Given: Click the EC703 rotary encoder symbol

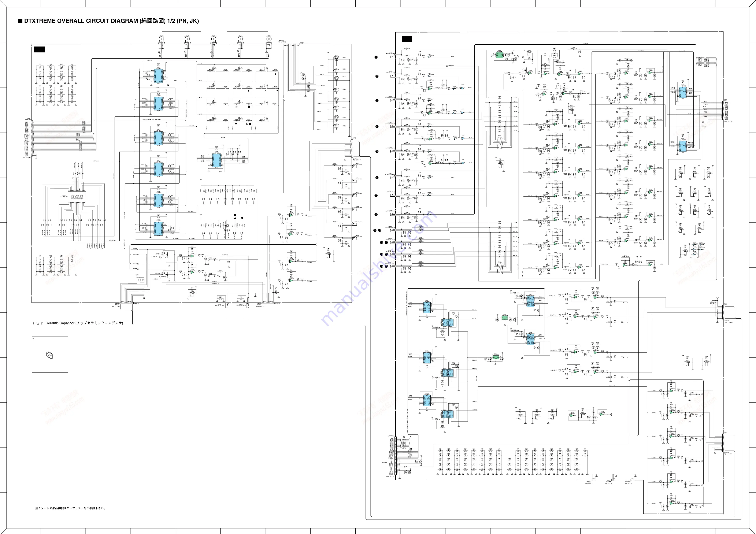Looking at the screenshot, I should pos(214,39).
